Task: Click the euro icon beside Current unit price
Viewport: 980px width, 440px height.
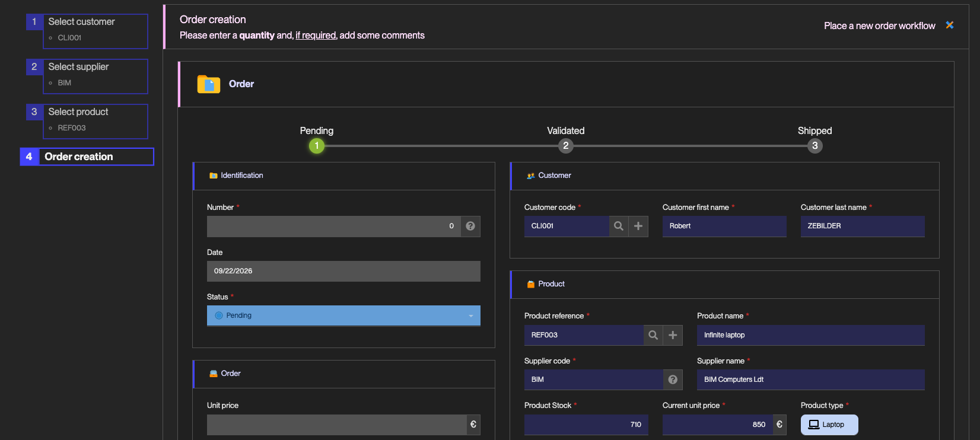Action: pyautogui.click(x=779, y=425)
